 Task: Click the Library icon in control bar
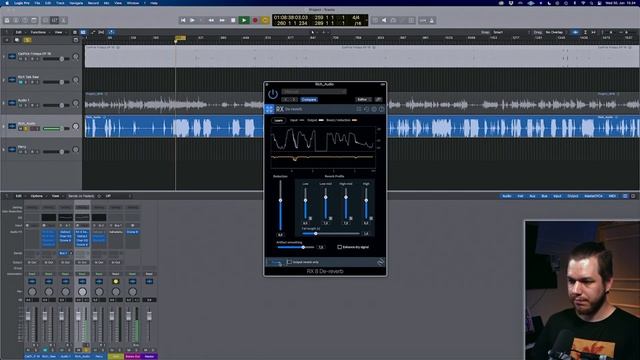[7, 20]
